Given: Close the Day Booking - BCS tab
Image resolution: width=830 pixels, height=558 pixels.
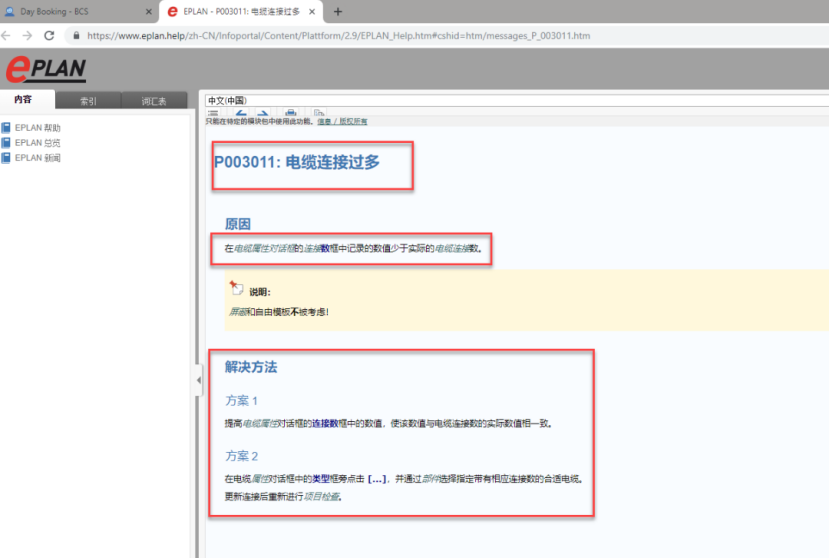Looking at the screenshot, I should [x=149, y=12].
